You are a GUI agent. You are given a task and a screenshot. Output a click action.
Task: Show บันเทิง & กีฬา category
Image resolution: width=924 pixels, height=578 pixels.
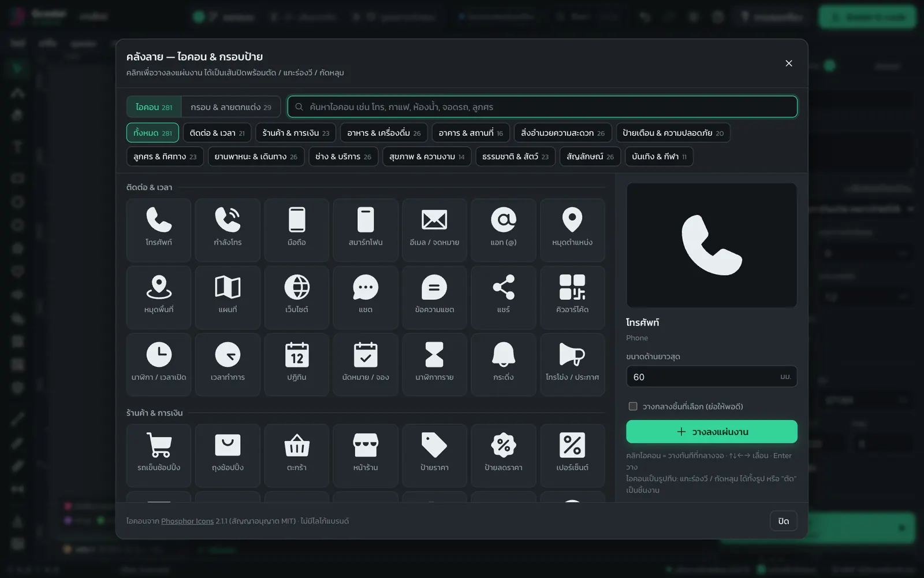pos(659,157)
